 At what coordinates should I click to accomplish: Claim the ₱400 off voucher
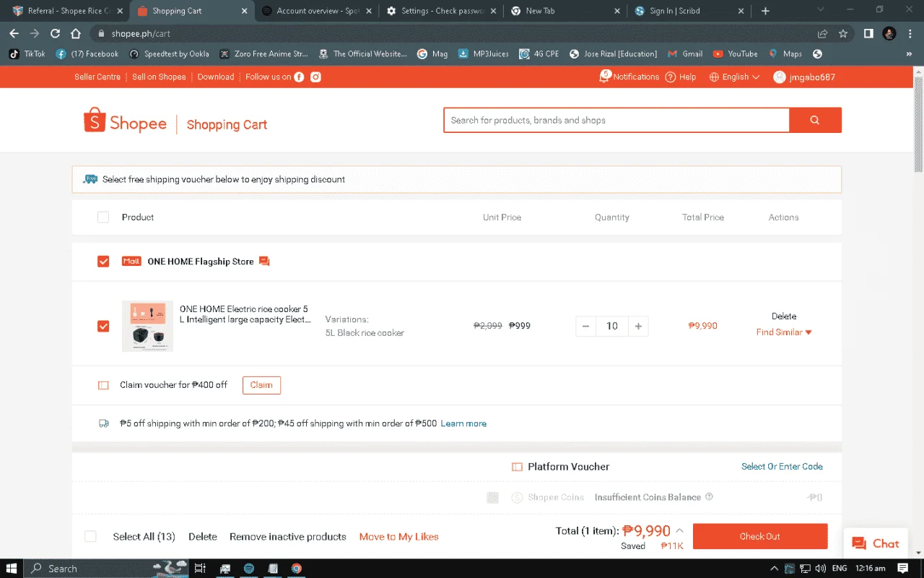coord(261,385)
